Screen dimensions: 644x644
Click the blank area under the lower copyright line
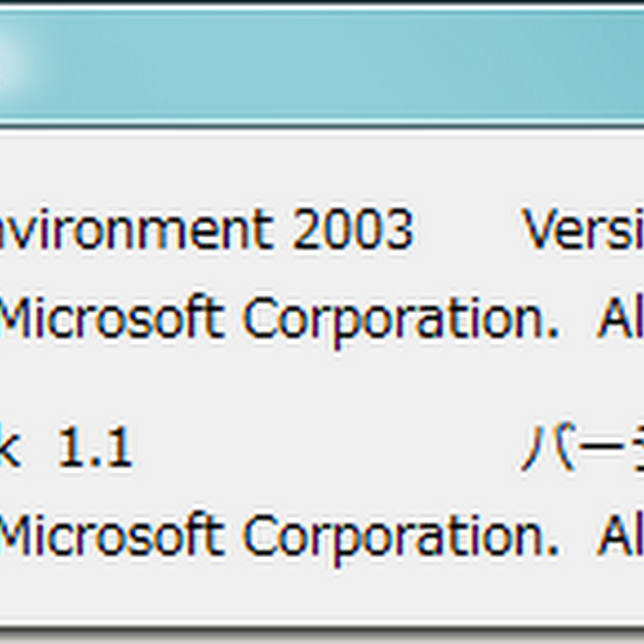click(322, 592)
